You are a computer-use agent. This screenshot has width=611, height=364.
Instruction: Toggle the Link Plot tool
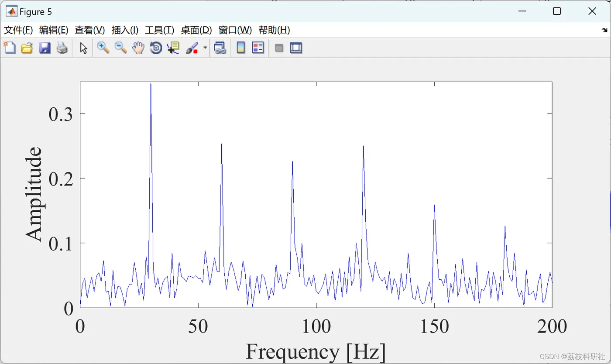[220, 48]
